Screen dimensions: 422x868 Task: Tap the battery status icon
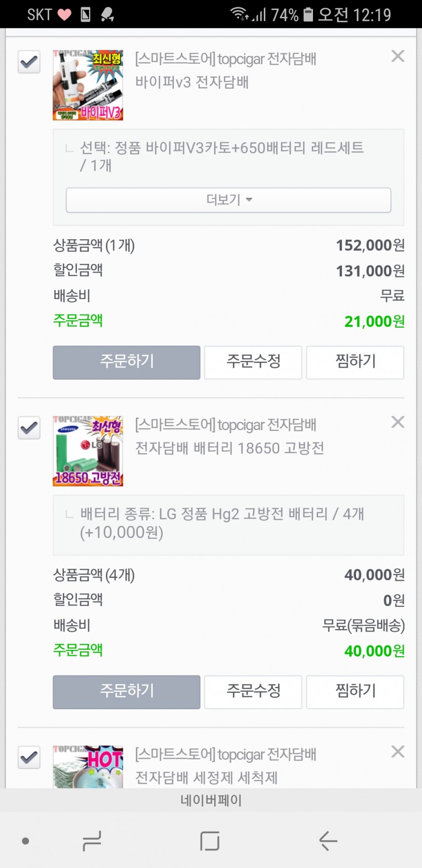click(308, 14)
